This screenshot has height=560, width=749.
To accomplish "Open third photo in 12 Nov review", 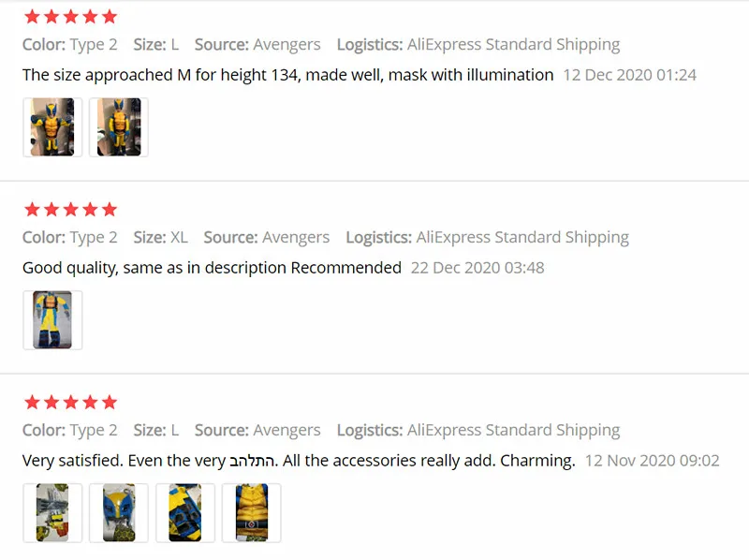I will (185, 512).
